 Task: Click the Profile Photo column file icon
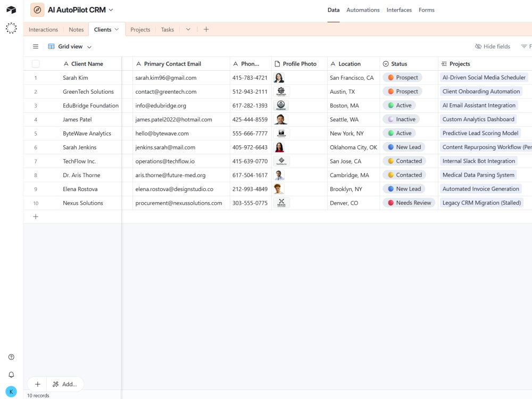click(x=277, y=64)
